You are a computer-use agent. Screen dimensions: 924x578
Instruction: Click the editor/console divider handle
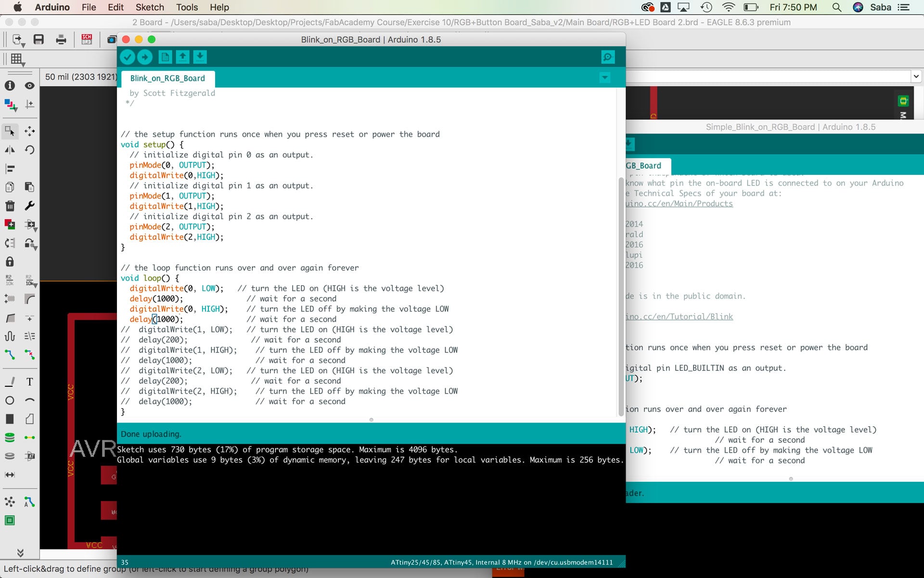[x=371, y=420]
